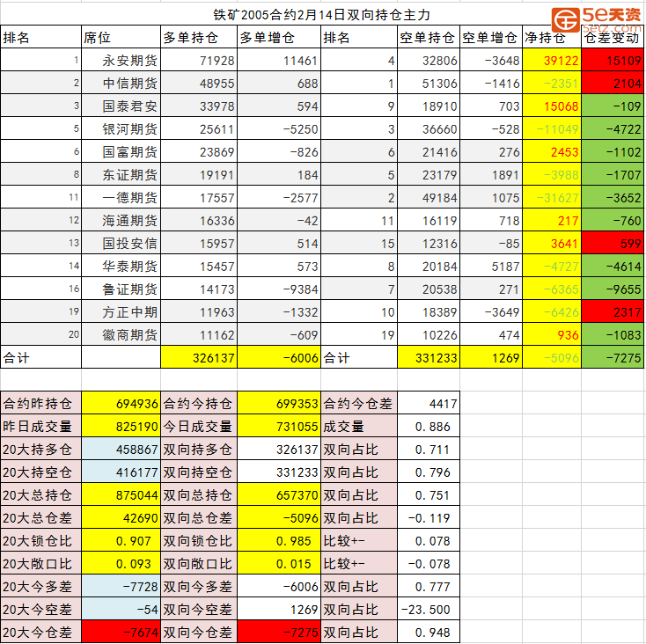Click the yellow cell with value 694936

[x=121, y=404]
